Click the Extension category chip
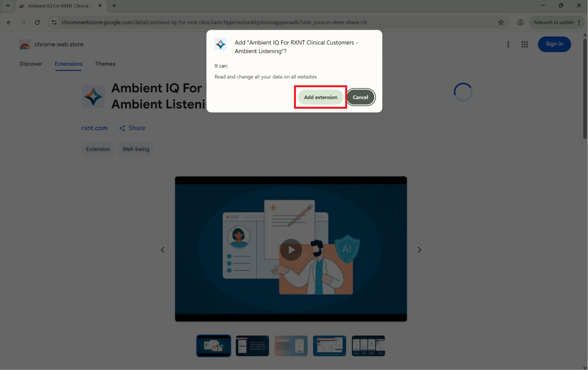The width and height of the screenshot is (588, 370). point(98,149)
